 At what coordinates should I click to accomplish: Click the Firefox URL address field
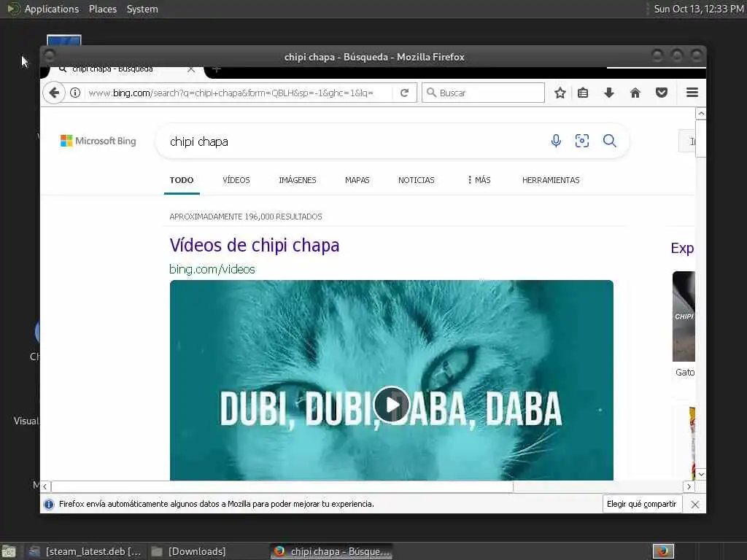[x=239, y=93]
